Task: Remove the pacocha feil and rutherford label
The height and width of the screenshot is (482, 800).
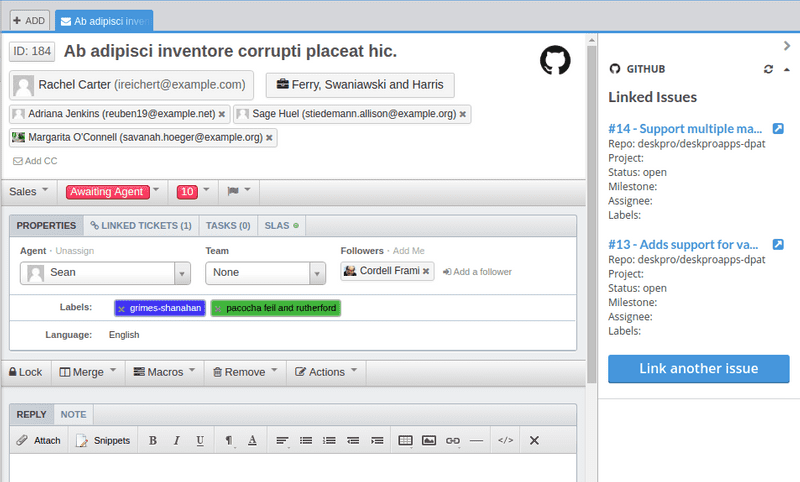Action: [218, 309]
